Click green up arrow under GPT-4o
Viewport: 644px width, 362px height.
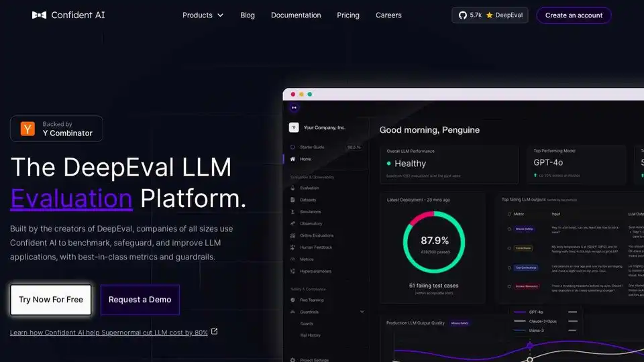pos(535,175)
